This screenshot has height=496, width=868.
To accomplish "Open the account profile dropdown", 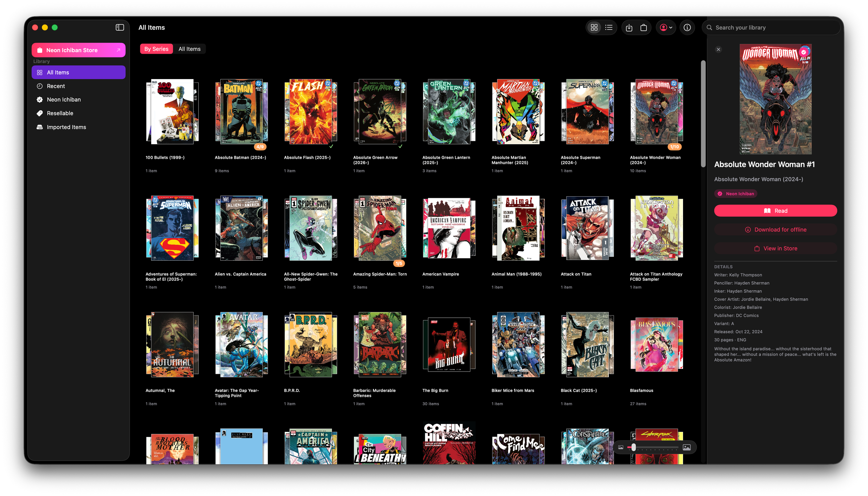I will [666, 27].
